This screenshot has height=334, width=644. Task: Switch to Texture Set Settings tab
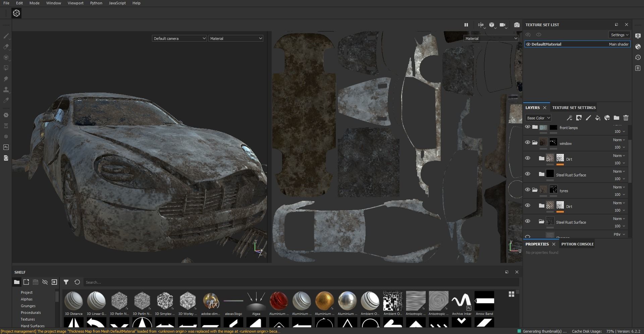click(x=574, y=108)
